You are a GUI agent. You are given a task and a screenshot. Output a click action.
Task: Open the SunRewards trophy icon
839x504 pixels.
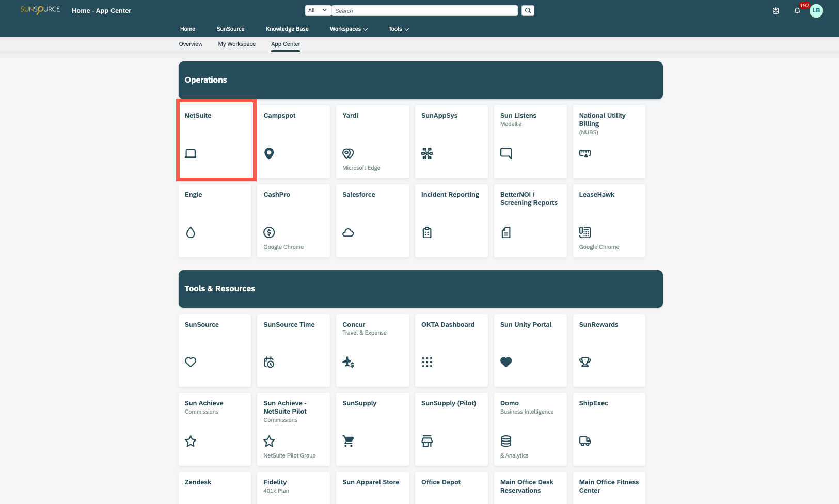(585, 362)
